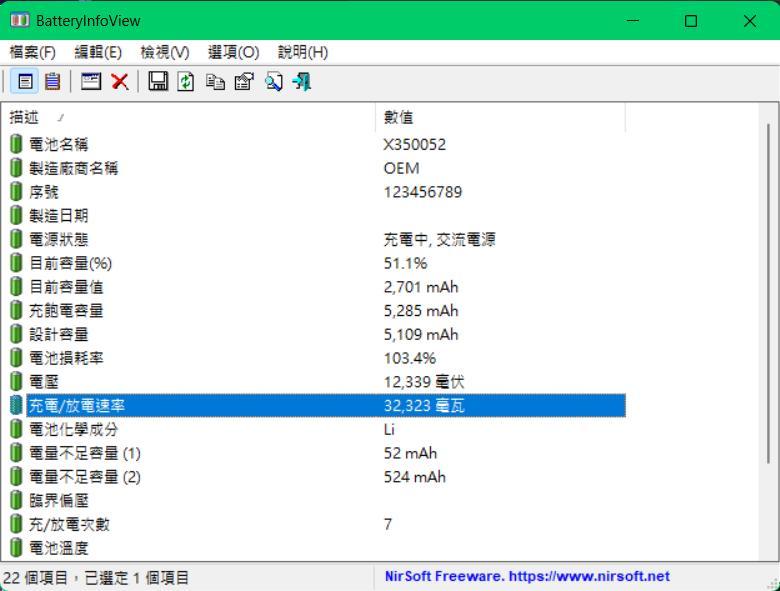Open the 編輯(E) menu
The width and height of the screenshot is (780, 591).
(98, 52)
